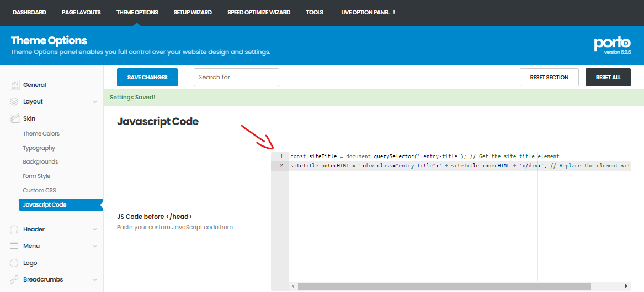This screenshot has width=644, height=292.
Task: Click the 'Theme Options' page heading
Action: coord(49,41)
